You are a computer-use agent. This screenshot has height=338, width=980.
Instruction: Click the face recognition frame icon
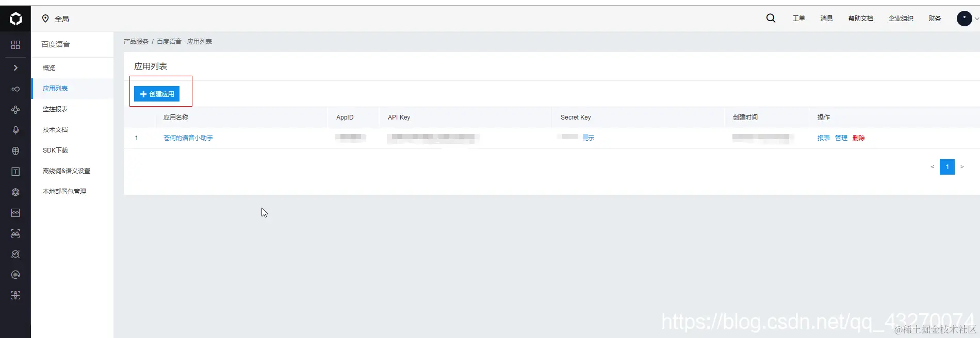tap(15, 233)
